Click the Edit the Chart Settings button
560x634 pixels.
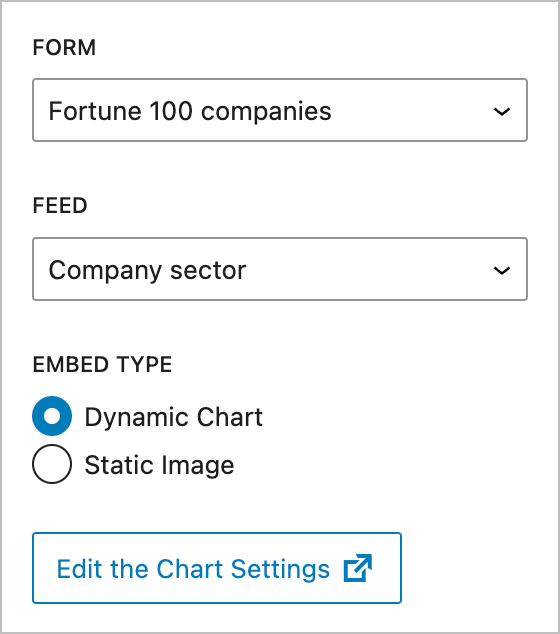coord(217,568)
